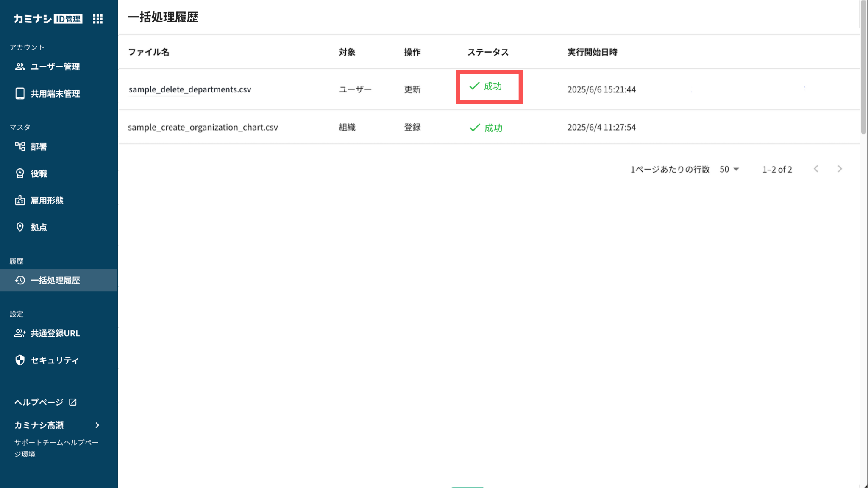Viewport: 868px width, 488px height.
Task: Click the 雇用形態 ID card icon
Action: [x=20, y=201]
